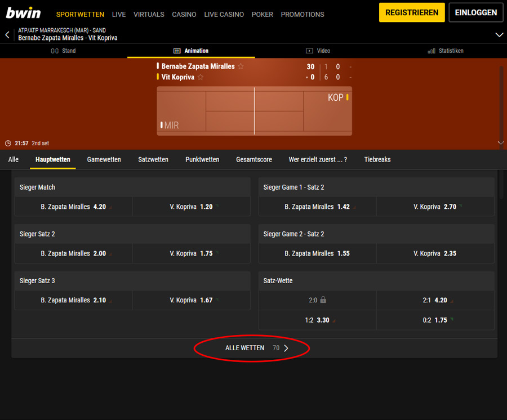Select the Alle bets filter
This screenshot has height=420, width=507.
point(14,159)
